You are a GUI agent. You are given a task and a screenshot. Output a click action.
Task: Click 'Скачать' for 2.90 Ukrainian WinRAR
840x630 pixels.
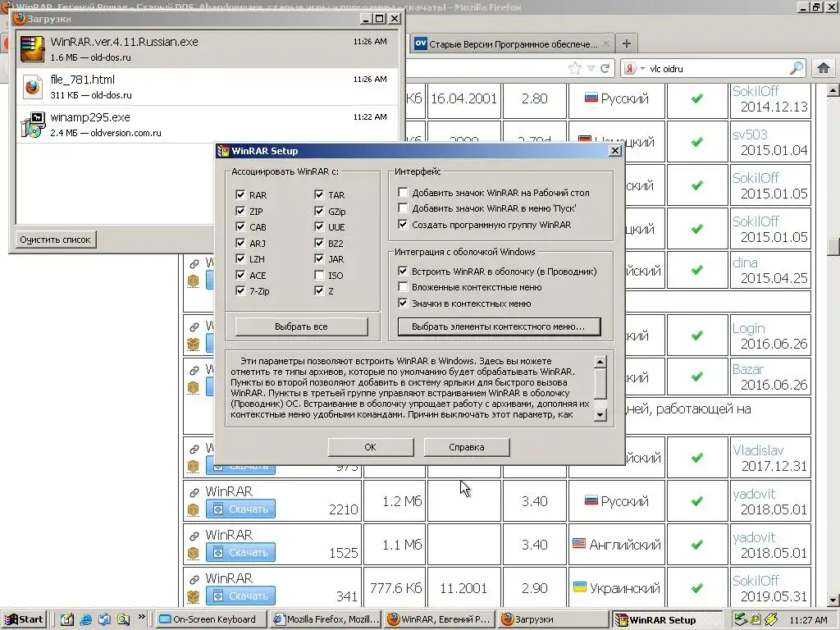(240, 596)
